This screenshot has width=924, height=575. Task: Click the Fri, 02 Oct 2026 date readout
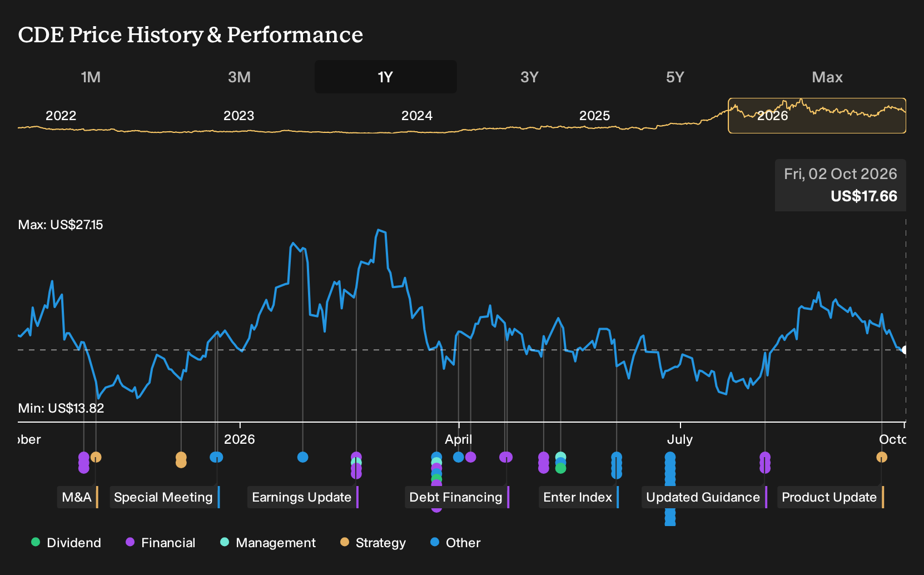(841, 174)
